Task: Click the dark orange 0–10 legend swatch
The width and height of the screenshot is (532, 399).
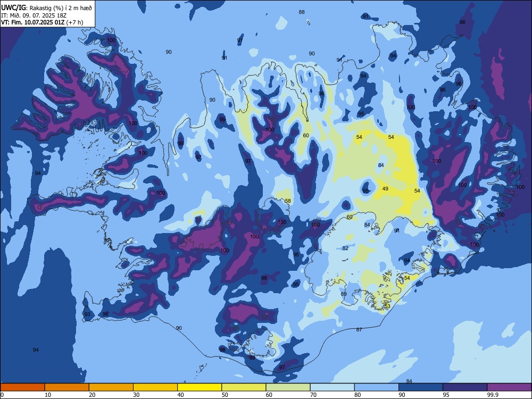Action: 22,387
